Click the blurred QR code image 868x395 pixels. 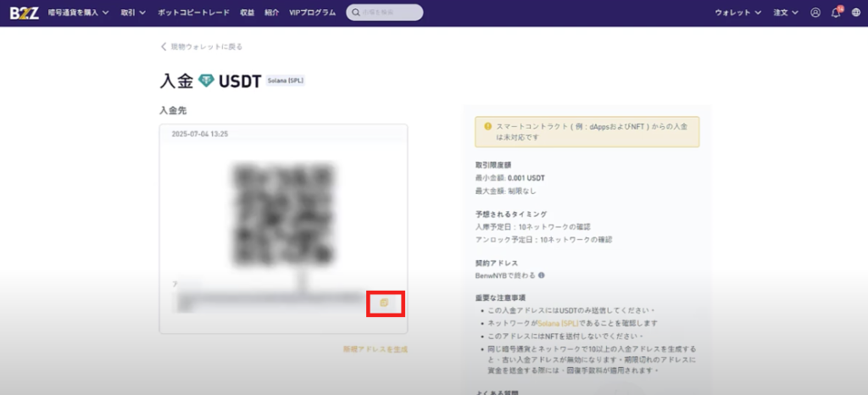pyautogui.click(x=283, y=213)
